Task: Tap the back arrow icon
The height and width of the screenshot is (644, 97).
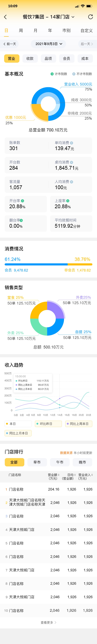Action: click(5, 17)
